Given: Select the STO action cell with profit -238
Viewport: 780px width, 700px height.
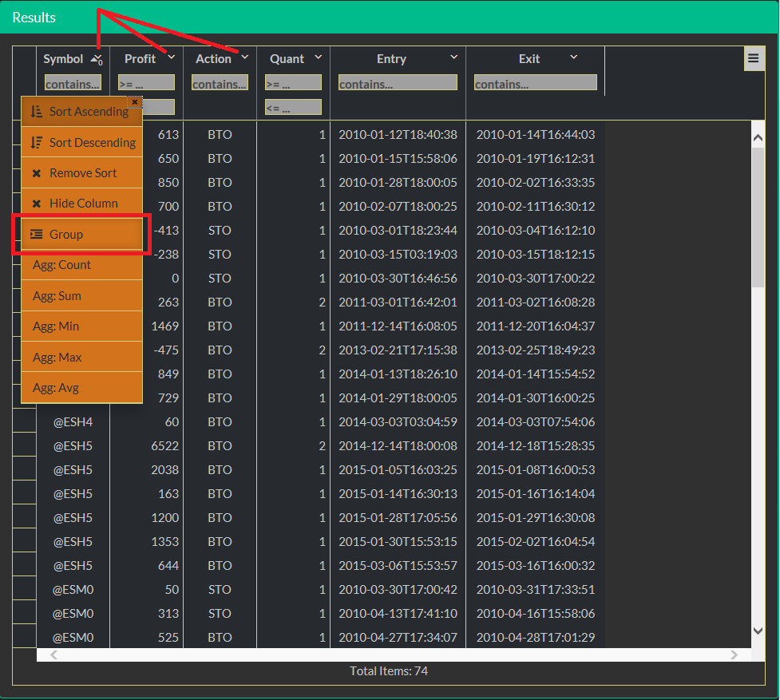Looking at the screenshot, I should (220, 255).
